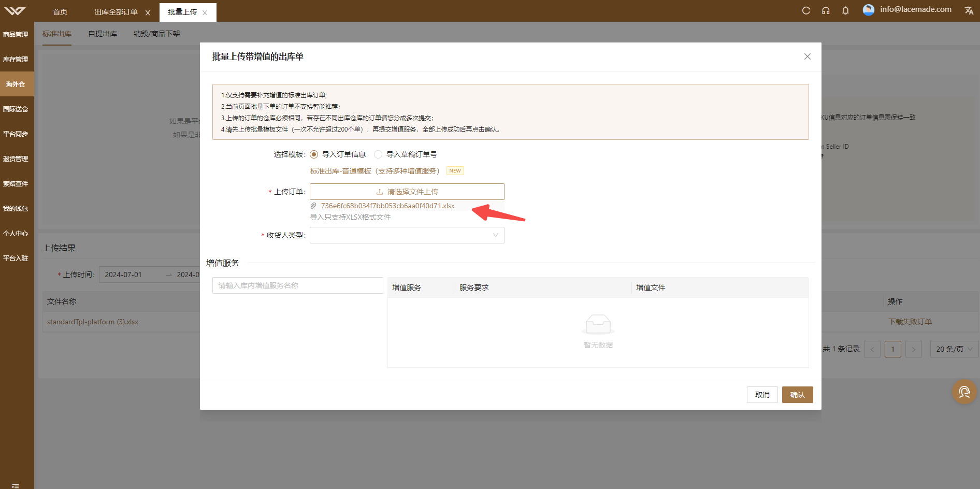The image size is (980, 489).
Task: Click upload start date 2024-07-01 field
Action: [123, 275]
